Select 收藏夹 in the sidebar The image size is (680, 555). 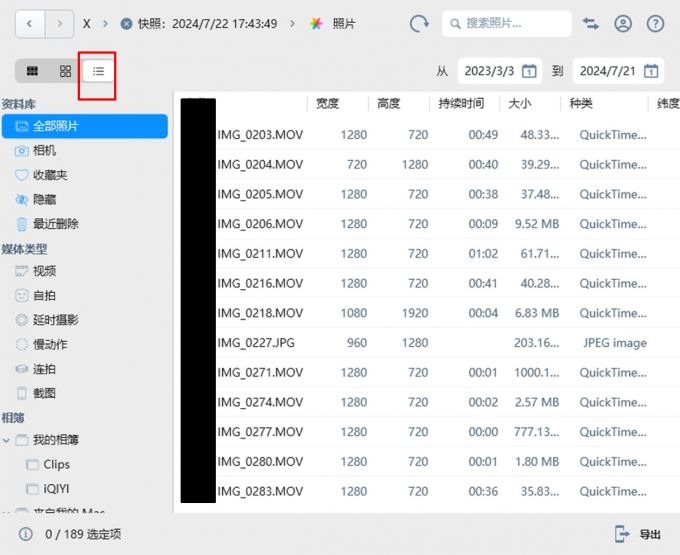pos(50,175)
